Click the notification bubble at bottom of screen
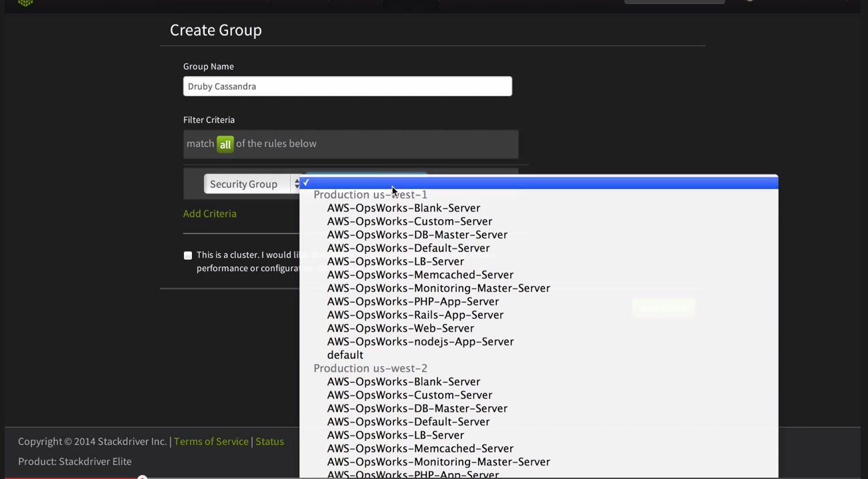868x479 pixels. 142,477
